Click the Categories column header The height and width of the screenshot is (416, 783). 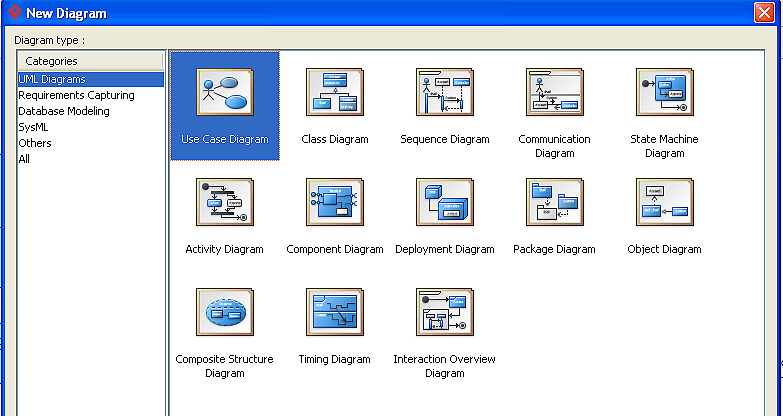tap(90, 61)
